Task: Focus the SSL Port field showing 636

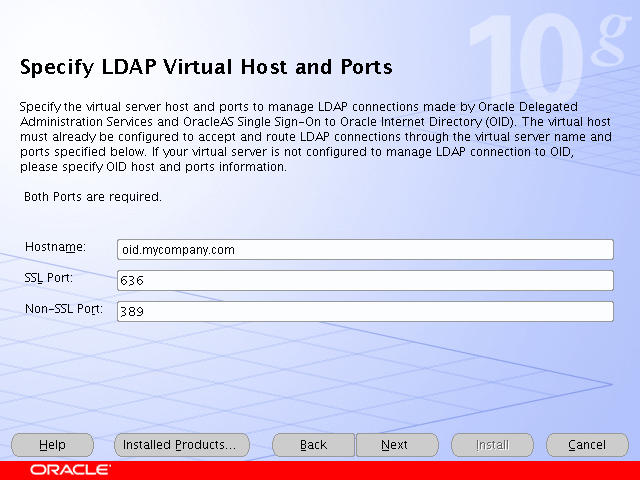Action: click(x=365, y=280)
